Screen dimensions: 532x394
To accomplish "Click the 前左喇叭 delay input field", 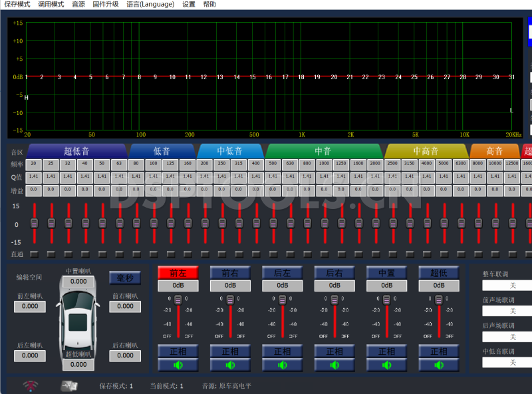I will tap(29, 307).
